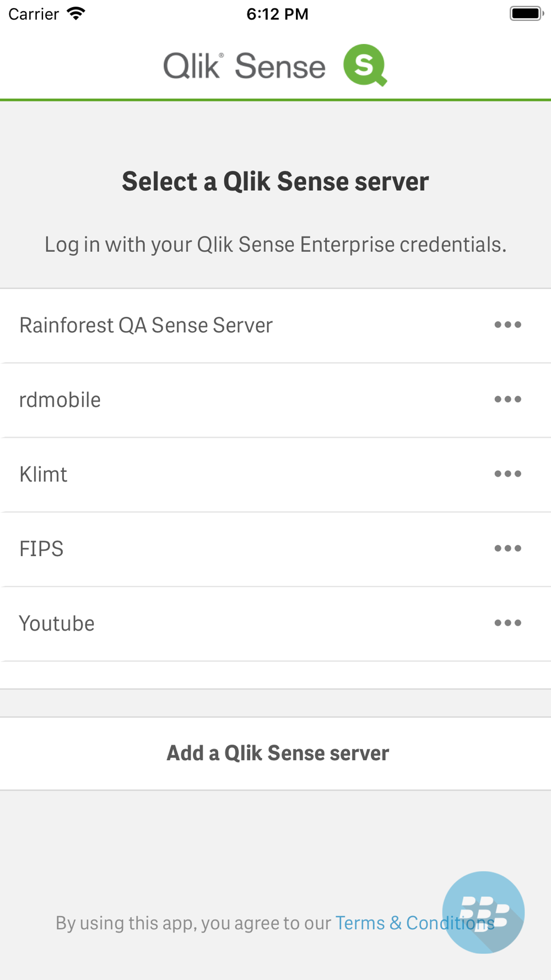
Task: Open the more options dots for Klimt
Action: click(507, 474)
